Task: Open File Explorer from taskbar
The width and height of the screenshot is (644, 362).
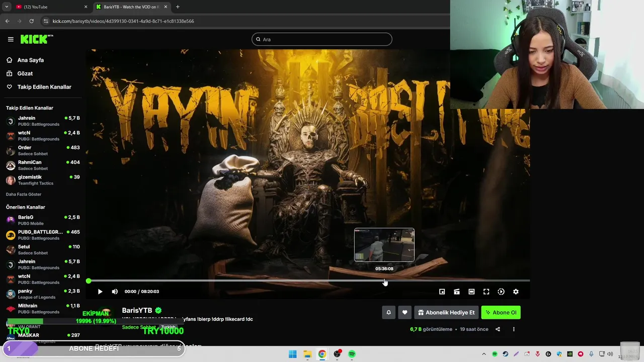Action: (307, 354)
